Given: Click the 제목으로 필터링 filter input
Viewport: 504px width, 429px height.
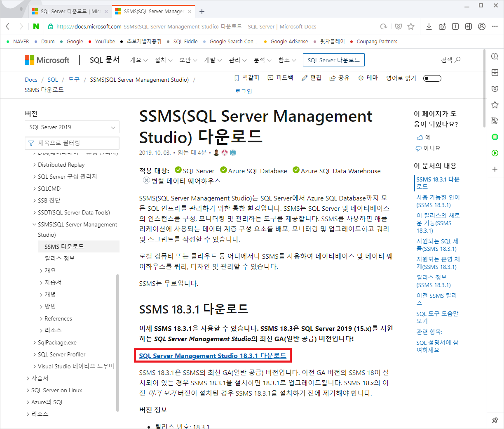Looking at the screenshot, I should click(72, 143).
